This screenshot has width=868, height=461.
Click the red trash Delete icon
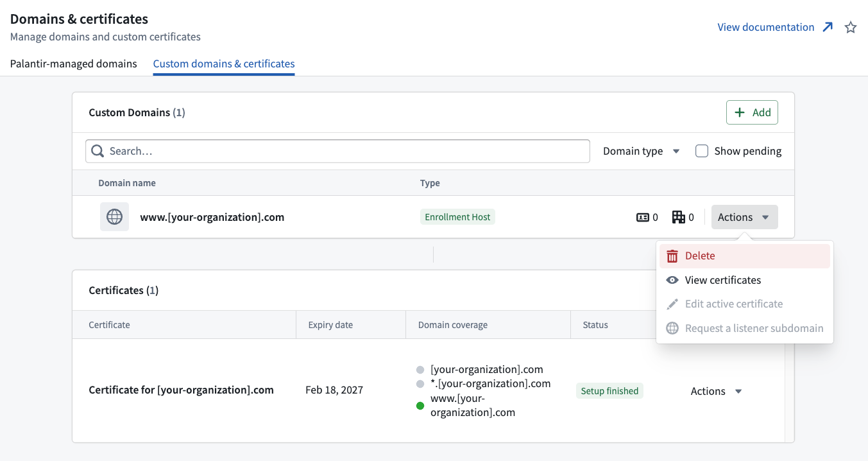coord(672,256)
